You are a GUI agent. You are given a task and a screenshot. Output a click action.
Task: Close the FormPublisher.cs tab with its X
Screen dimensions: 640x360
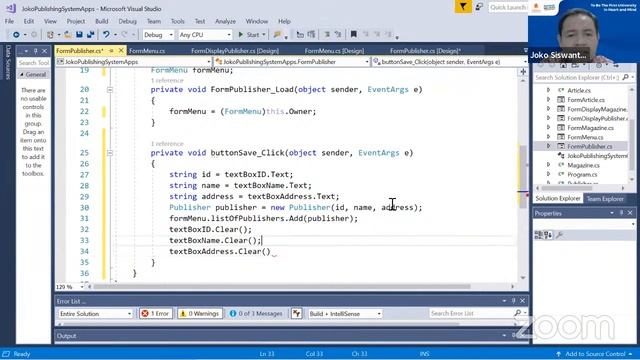click(121, 50)
